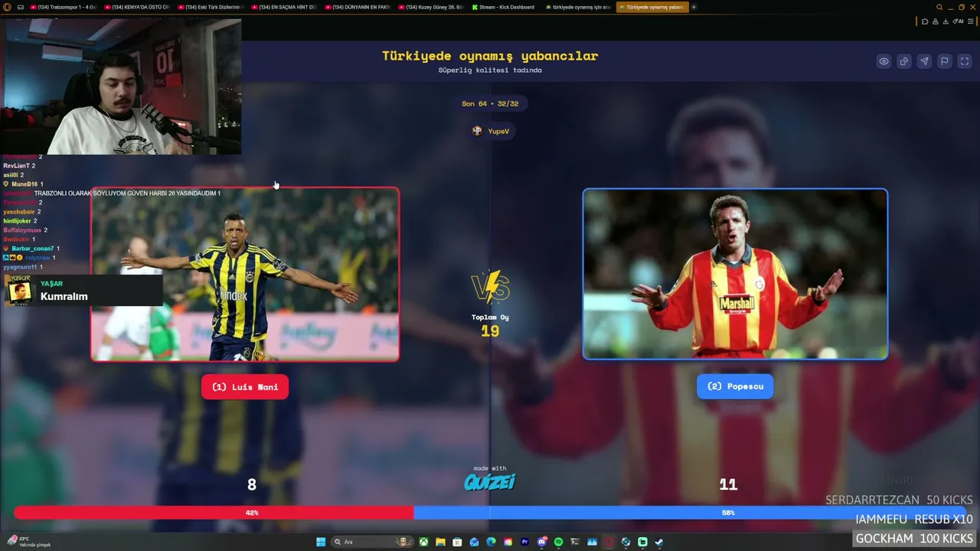Viewport: 980px width, 551px height.
Task: Open File Explorer from taskbar
Action: pos(440,542)
